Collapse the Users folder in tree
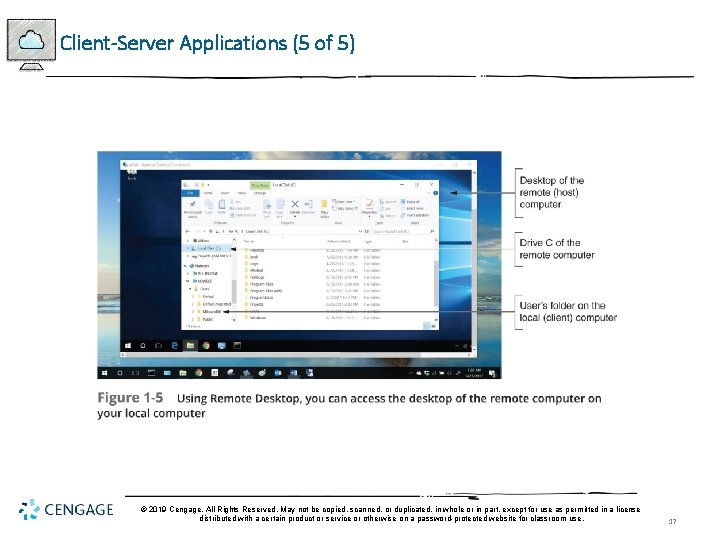Screen dimensions: 720x540 [190, 288]
